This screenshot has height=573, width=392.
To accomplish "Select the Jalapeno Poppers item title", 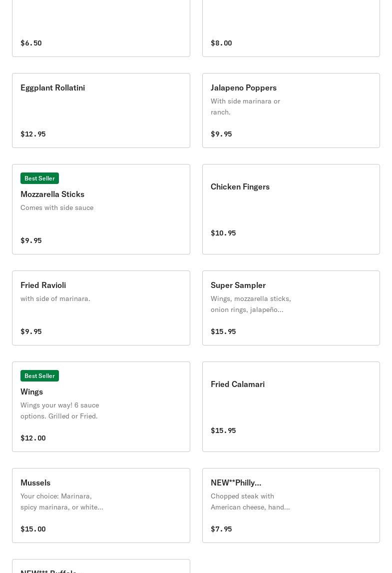I will 244,87.
